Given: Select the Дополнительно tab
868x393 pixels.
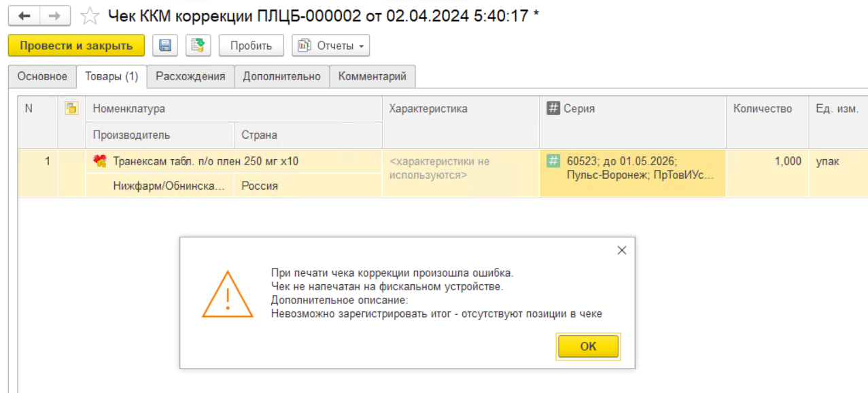Looking at the screenshot, I should click(282, 76).
